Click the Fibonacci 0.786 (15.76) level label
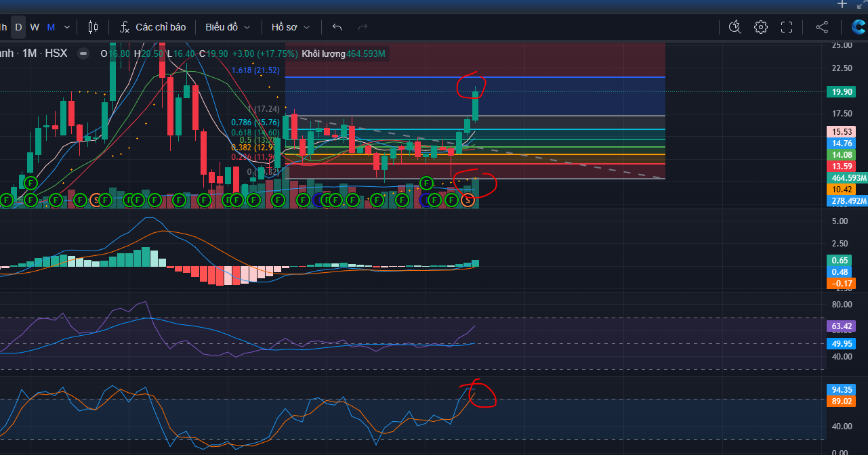 click(x=255, y=123)
